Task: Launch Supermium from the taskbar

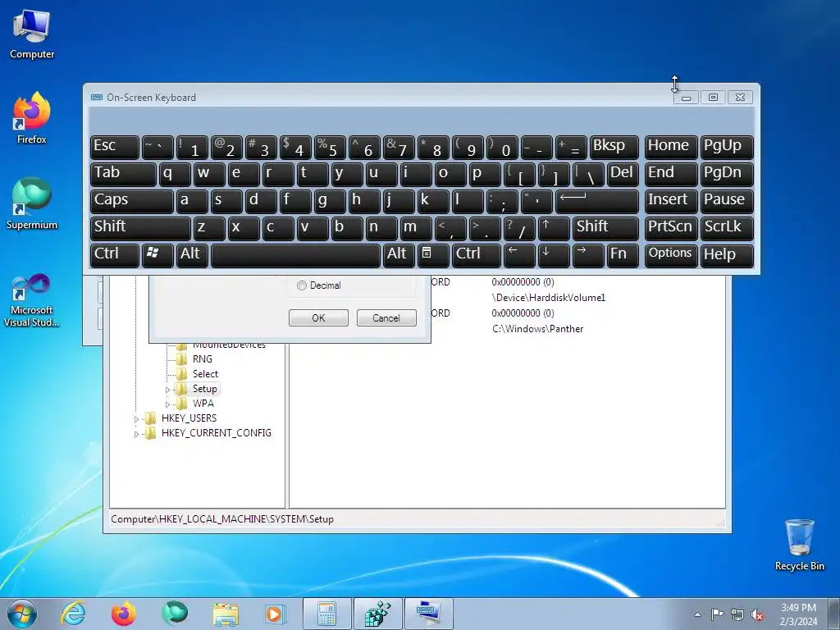Action: click(175, 614)
